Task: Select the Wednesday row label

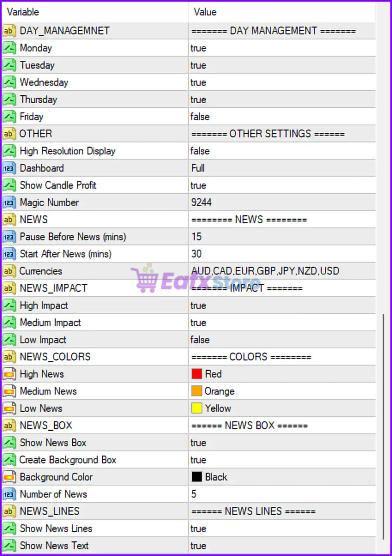Action: [x=44, y=82]
